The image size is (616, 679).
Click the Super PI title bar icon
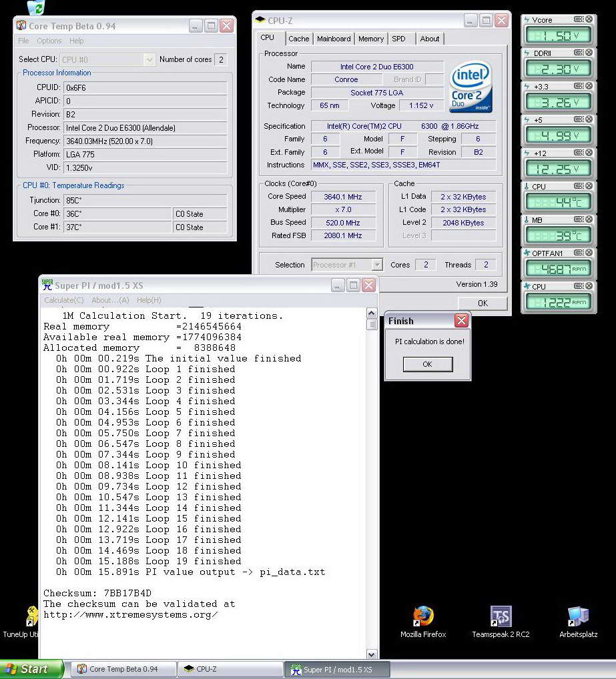tap(47, 285)
